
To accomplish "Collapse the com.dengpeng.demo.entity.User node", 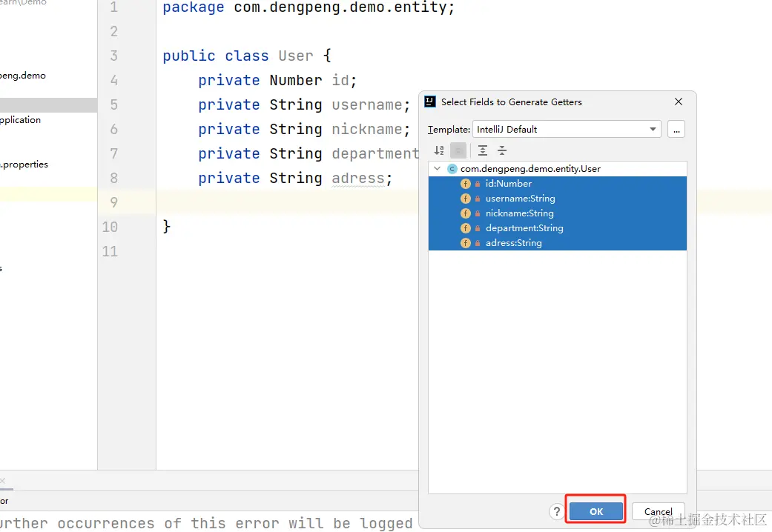I will tap(438, 168).
